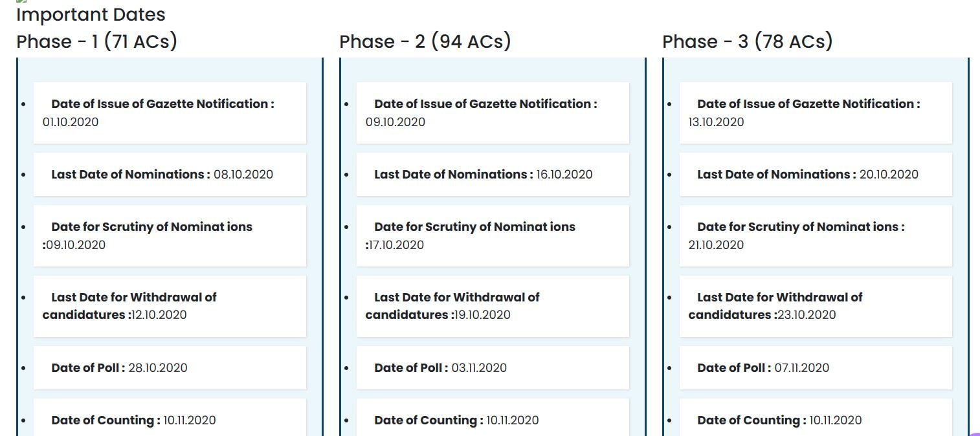Viewport: 980px width, 436px height.
Task: Click Last Date of Nominations 16.10.2020 card
Action: point(492,174)
